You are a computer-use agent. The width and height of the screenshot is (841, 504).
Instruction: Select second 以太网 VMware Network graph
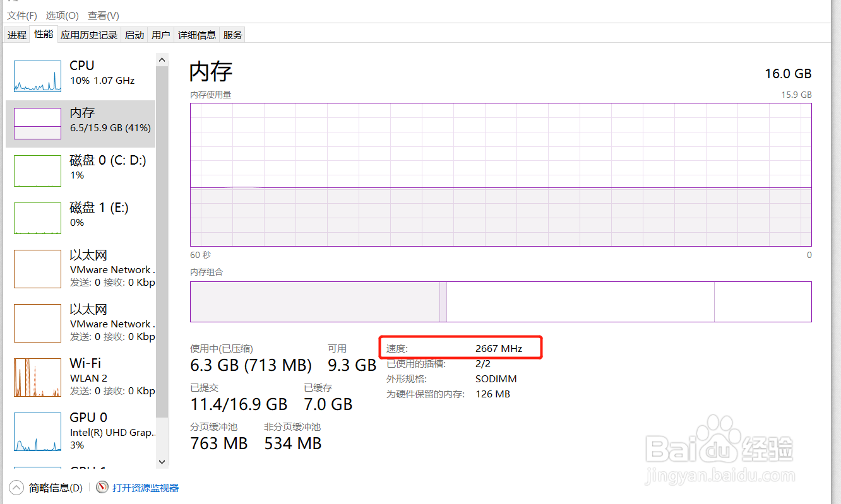(38, 323)
